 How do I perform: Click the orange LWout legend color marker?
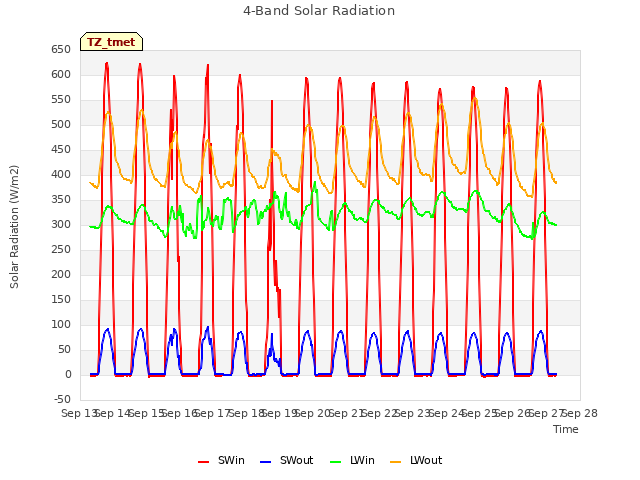coord(395,462)
